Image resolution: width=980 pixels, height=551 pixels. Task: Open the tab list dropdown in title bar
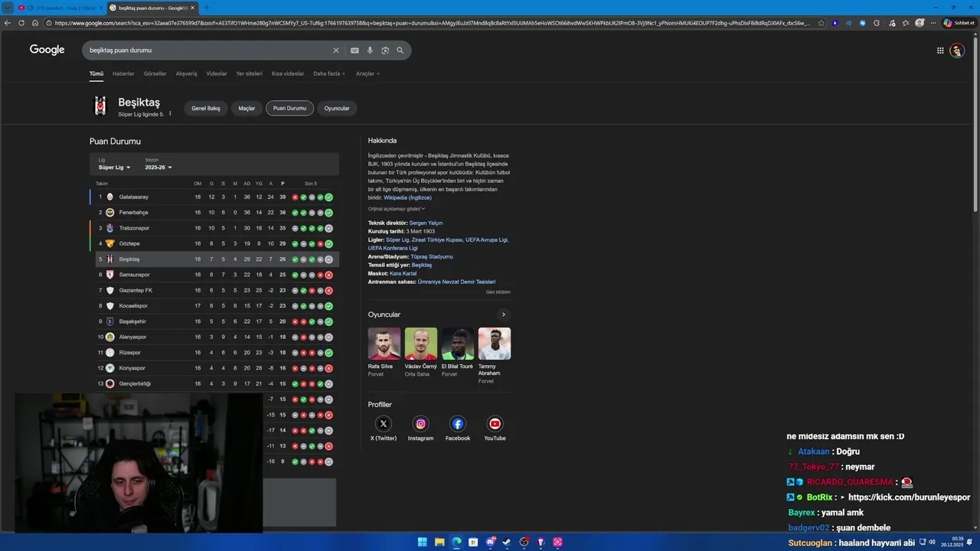pyautogui.click(x=7, y=8)
